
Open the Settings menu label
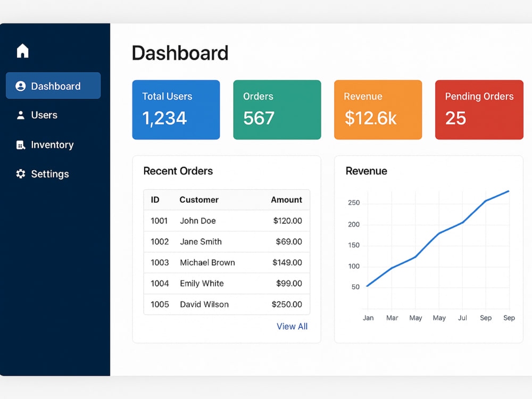[50, 174]
